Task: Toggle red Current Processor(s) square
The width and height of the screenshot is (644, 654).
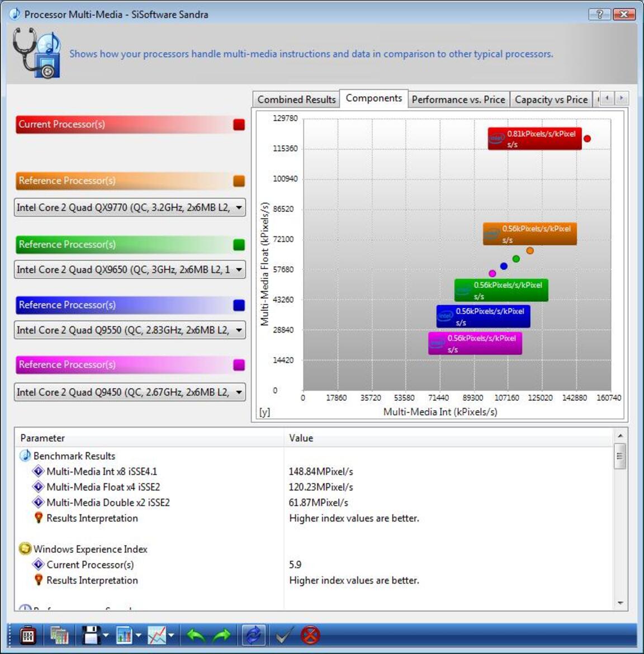Action: pos(239,124)
